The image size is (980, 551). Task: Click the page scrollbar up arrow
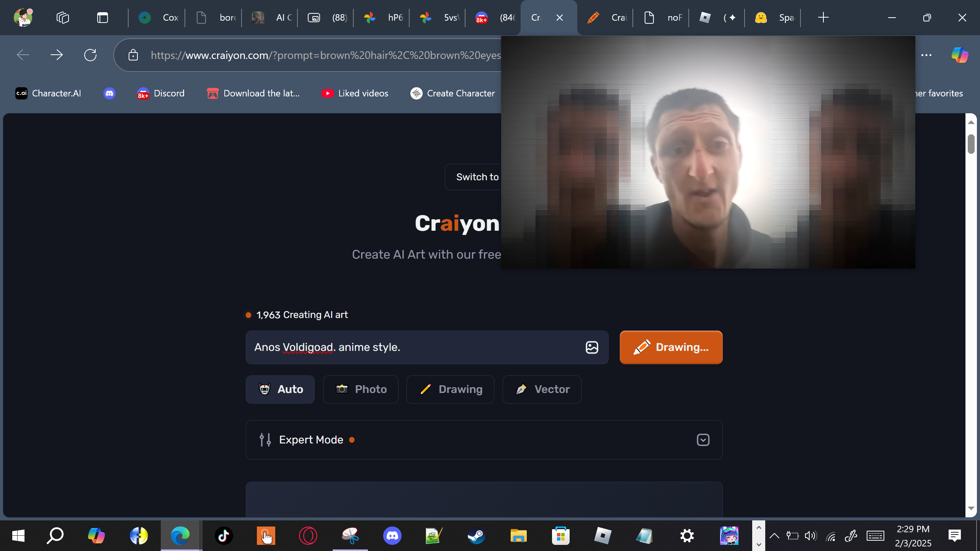tap(971, 122)
